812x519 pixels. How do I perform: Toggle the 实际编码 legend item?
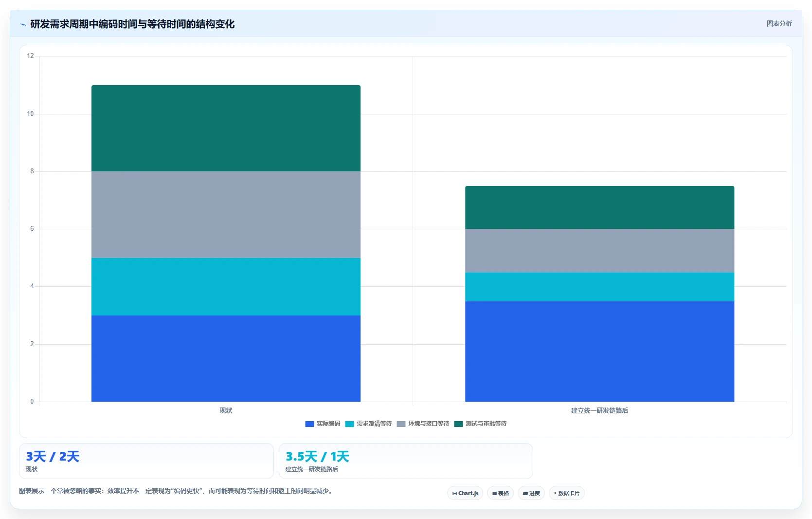tap(323, 424)
